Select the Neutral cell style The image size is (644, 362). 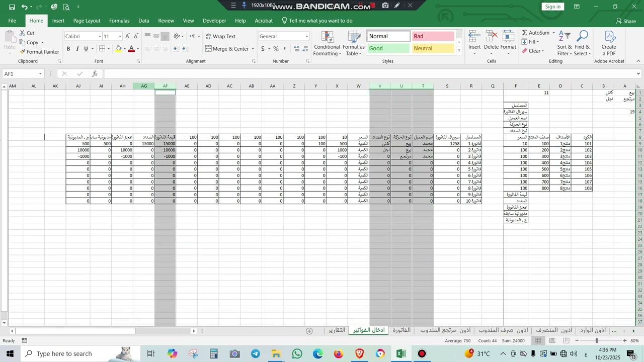pyautogui.click(x=433, y=48)
